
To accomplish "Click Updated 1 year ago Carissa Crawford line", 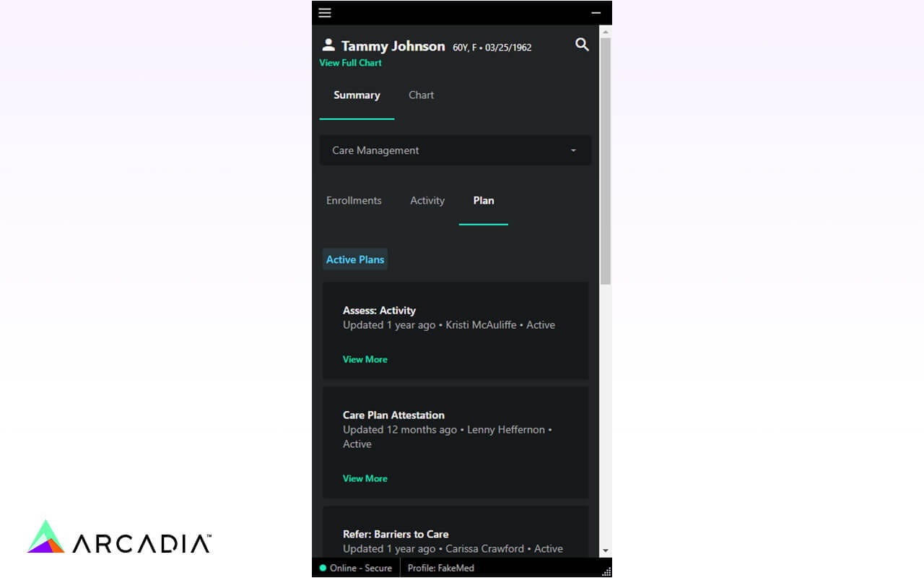I will (453, 549).
